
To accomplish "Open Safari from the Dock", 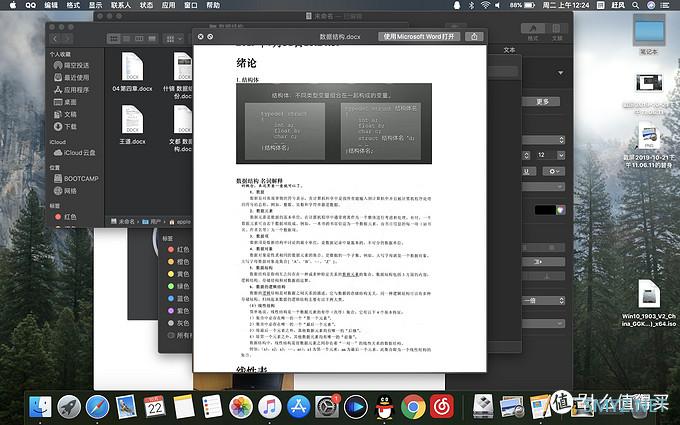I will point(97,407).
